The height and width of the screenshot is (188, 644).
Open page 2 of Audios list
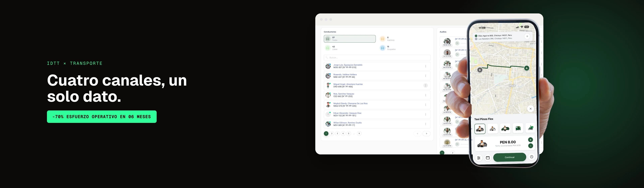452,153
